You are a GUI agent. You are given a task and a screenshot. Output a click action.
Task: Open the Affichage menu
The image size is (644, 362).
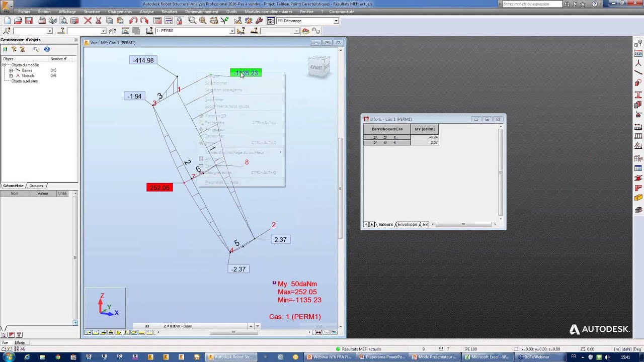tap(67, 12)
